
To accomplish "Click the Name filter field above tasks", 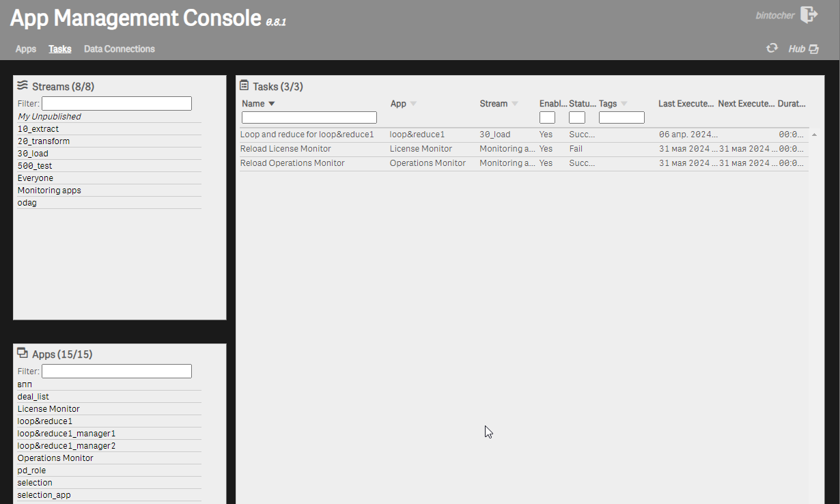I will point(309,117).
